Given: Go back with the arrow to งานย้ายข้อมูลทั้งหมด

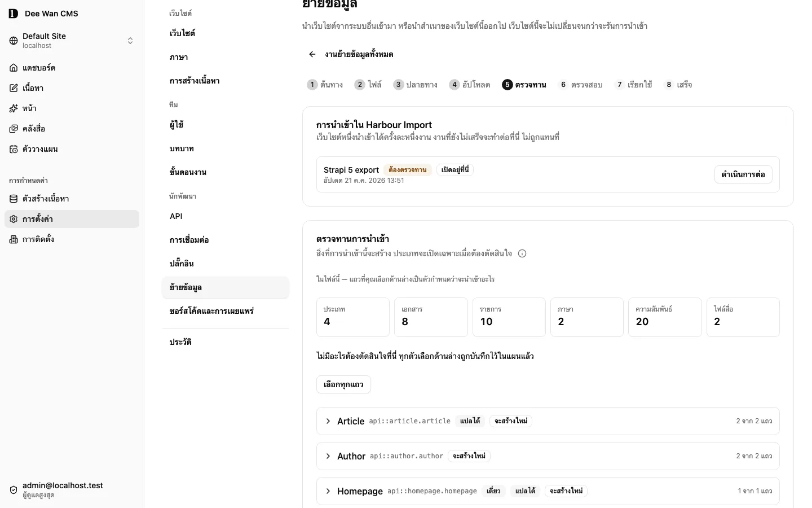Looking at the screenshot, I should (312, 54).
